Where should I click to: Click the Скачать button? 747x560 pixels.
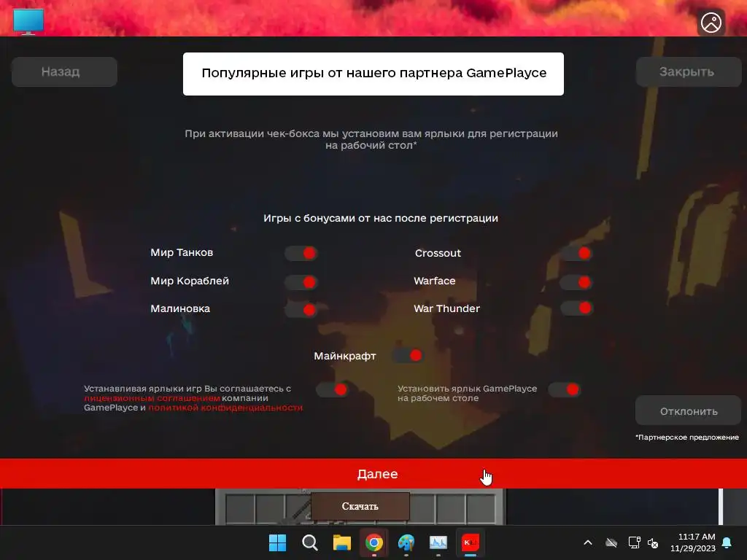click(x=360, y=506)
